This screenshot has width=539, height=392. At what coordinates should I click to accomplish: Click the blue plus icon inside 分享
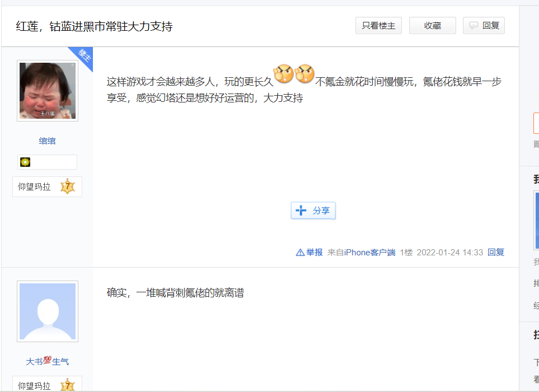click(x=301, y=210)
